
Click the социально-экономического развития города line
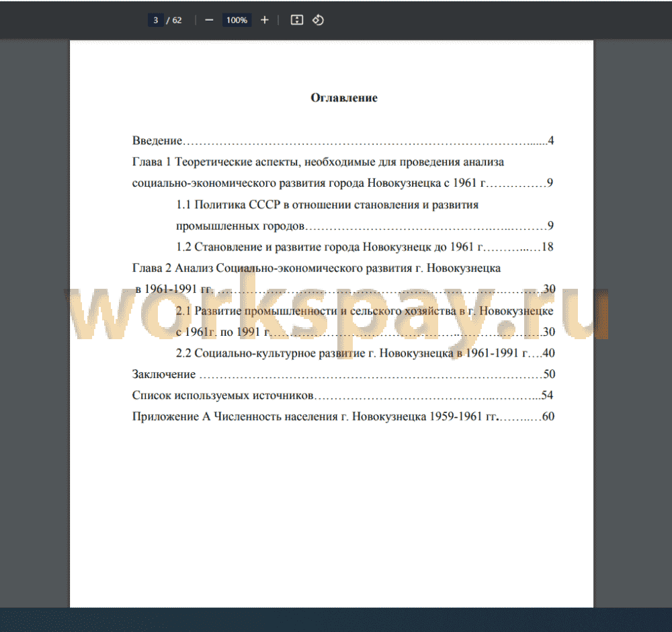click(343, 183)
